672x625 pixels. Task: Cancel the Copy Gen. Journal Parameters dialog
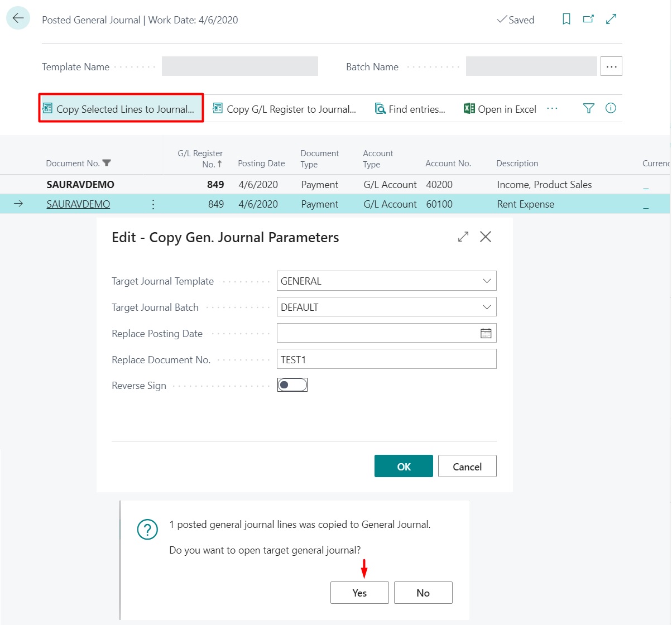tap(467, 466)
